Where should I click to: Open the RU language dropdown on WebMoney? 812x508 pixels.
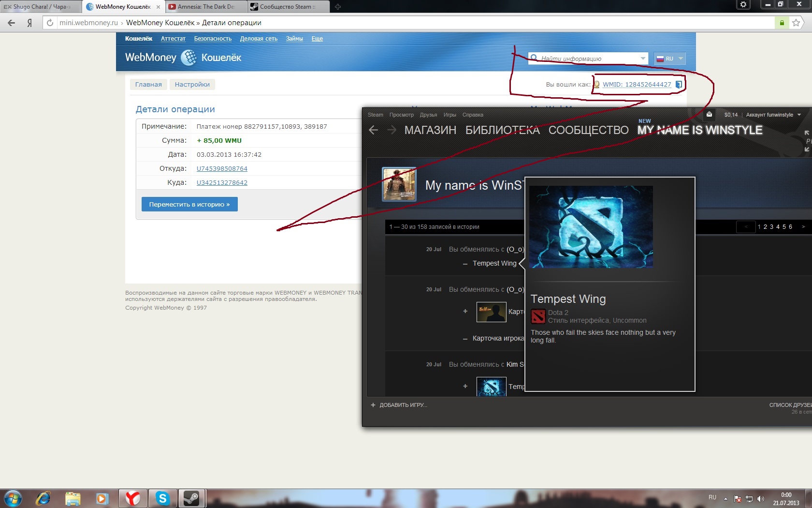pos(670,59)
